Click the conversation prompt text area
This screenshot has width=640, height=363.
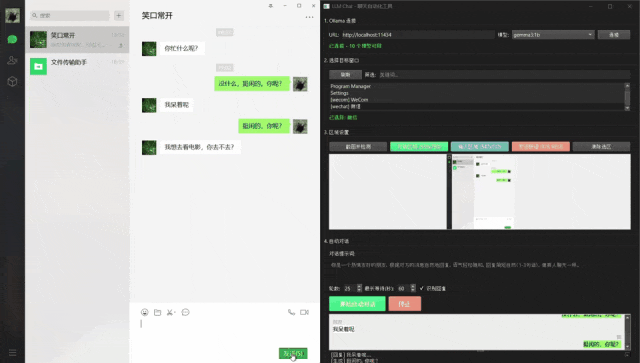point(480,269)
